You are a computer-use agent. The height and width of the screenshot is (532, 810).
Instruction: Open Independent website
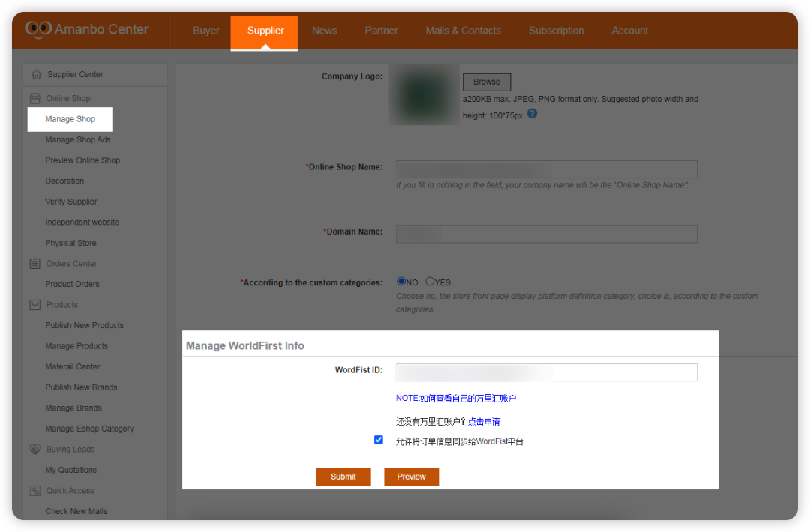point(82,223)
